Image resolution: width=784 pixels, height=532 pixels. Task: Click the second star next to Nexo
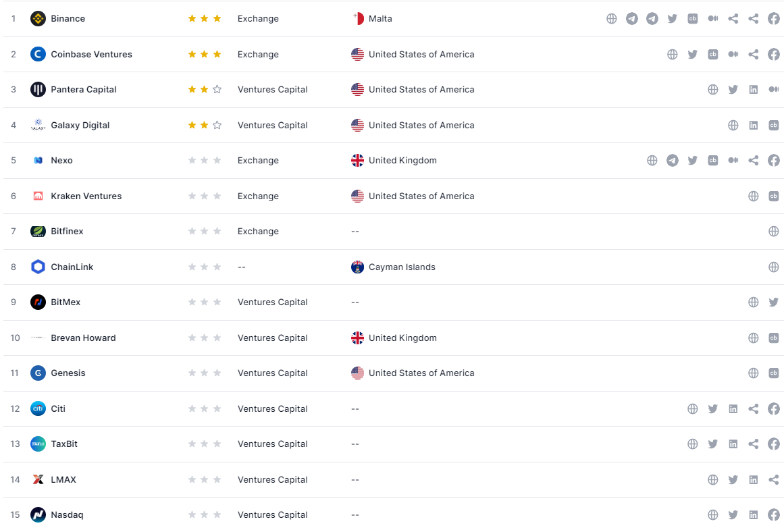pos(205,160)
